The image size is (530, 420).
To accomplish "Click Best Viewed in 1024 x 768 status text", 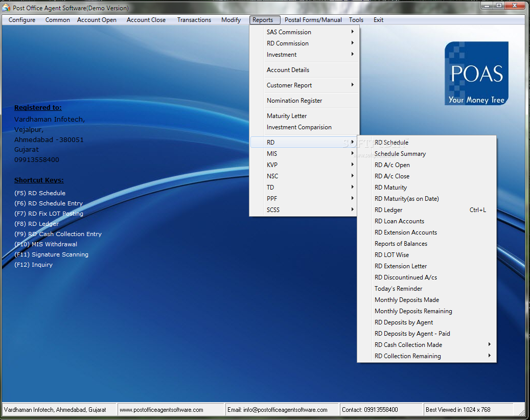I will point(458,409).
